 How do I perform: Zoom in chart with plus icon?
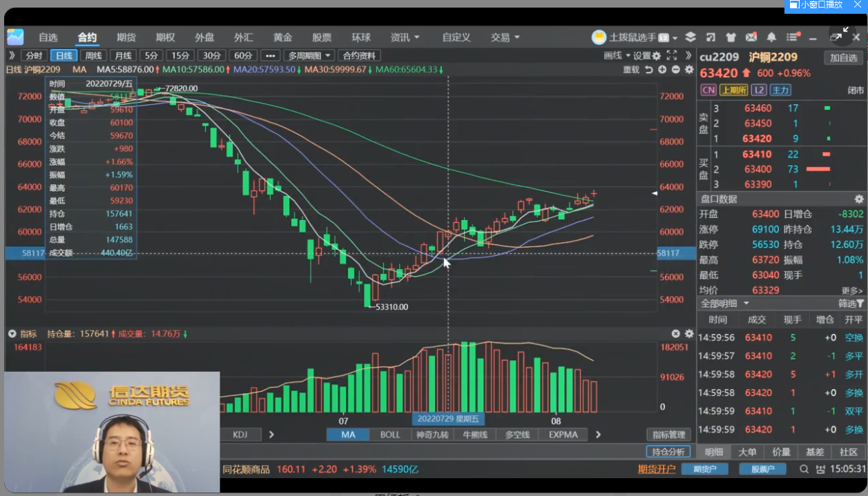662,70
